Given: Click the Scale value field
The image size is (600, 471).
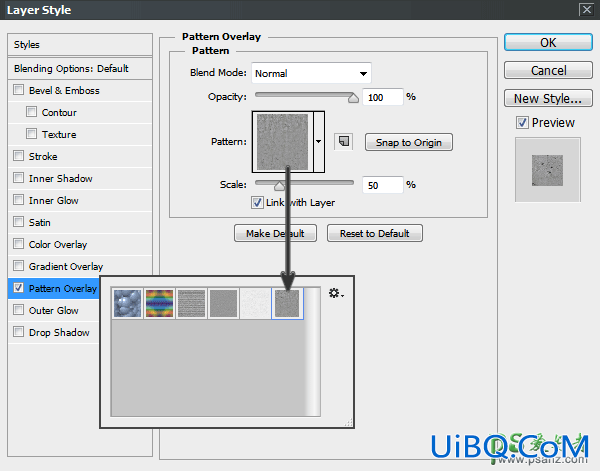Looking at the screenshot, I should [383, 185].
